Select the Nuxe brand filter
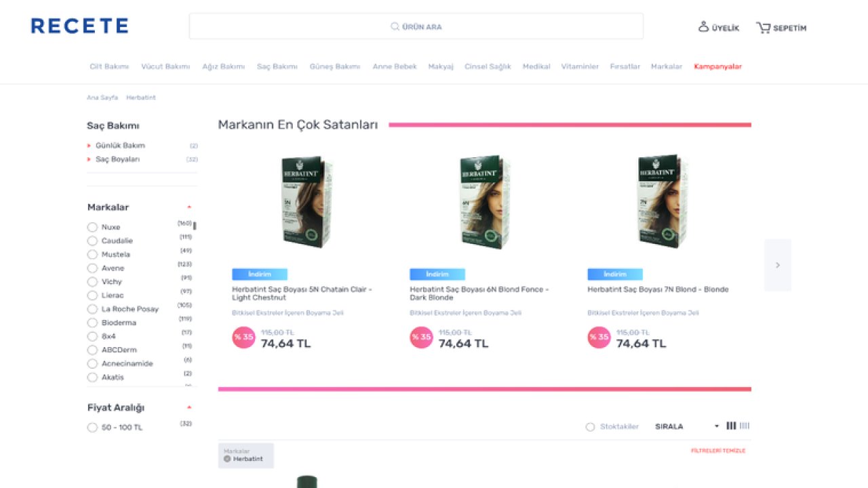Screen dimensions: 868x488 coord(92,227)
